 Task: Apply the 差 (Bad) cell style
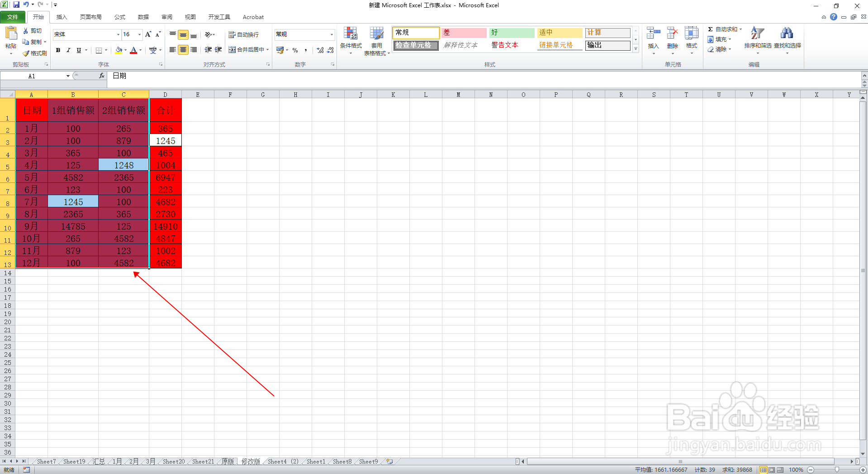pyautogui.click(x=464, y=33)
